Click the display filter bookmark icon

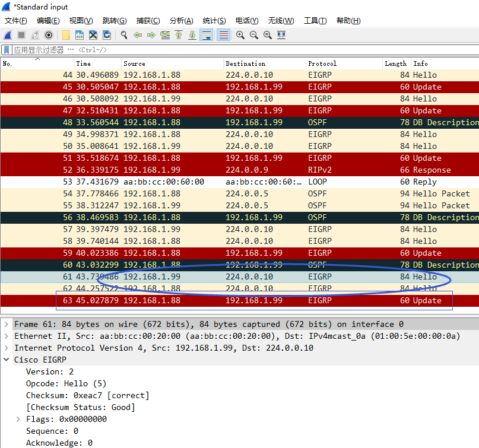pos(7,50)
